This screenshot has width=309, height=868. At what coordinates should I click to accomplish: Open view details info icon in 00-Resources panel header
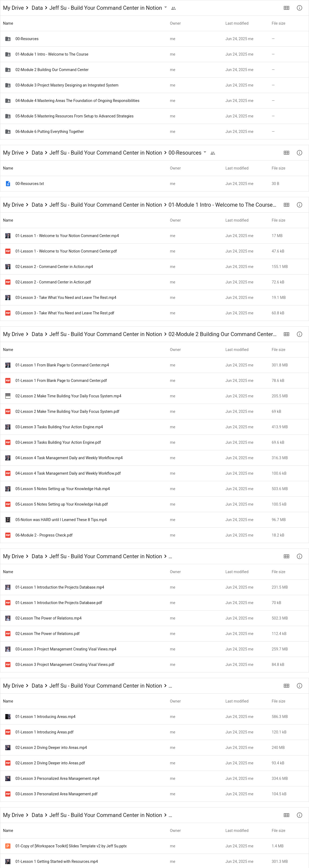tap(299, 153)
